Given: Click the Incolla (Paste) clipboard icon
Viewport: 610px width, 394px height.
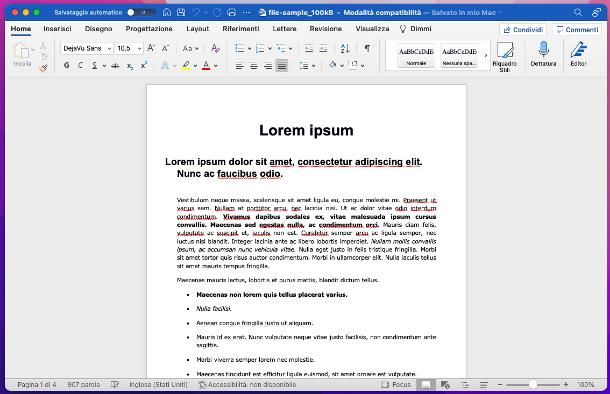Looking at the screenshot, I should click(x=22, y=51).
